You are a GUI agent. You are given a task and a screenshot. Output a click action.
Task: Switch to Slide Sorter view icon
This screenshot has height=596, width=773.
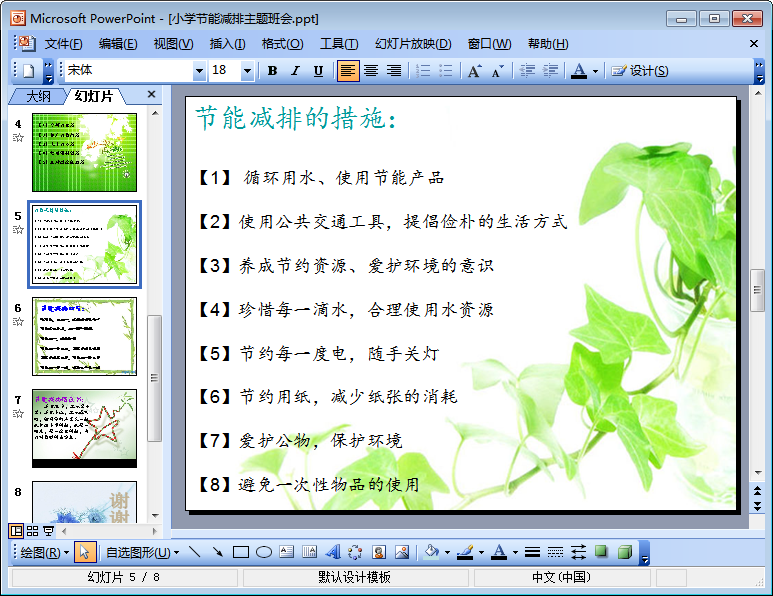33,531
